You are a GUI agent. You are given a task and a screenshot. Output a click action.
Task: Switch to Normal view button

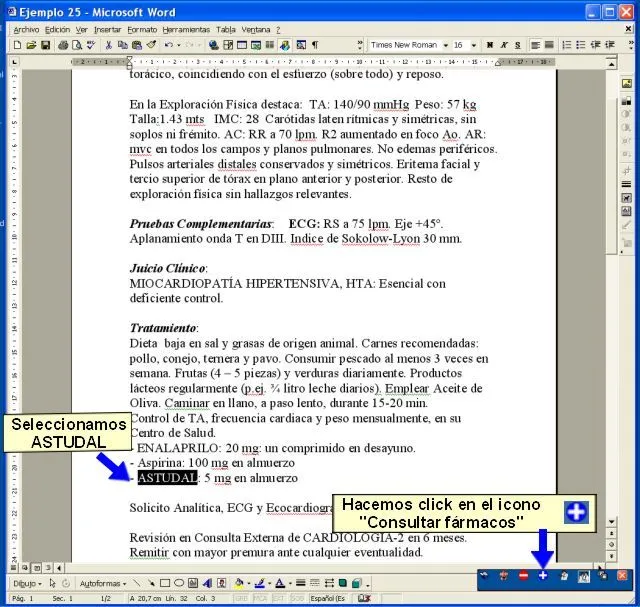14,568
